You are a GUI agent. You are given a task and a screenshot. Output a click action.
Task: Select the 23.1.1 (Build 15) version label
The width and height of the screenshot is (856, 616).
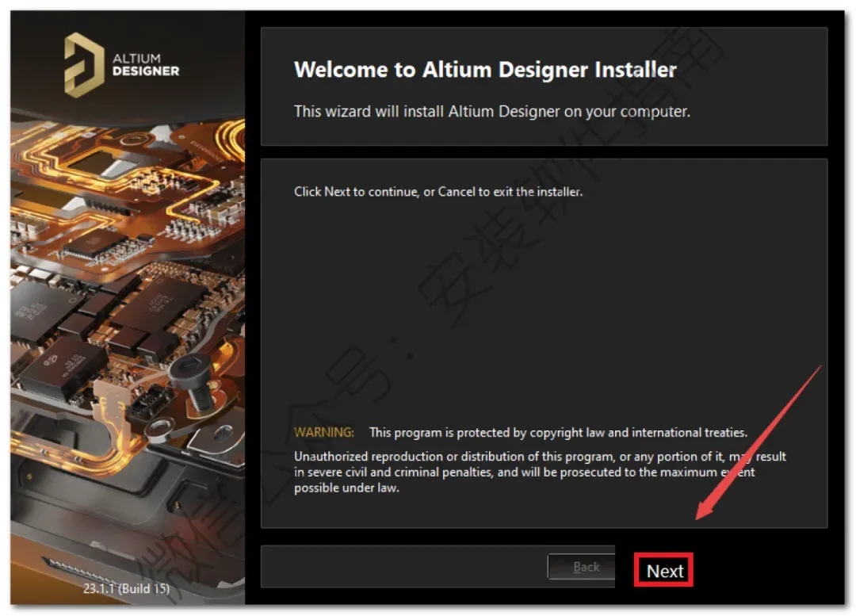click(126, 588)
